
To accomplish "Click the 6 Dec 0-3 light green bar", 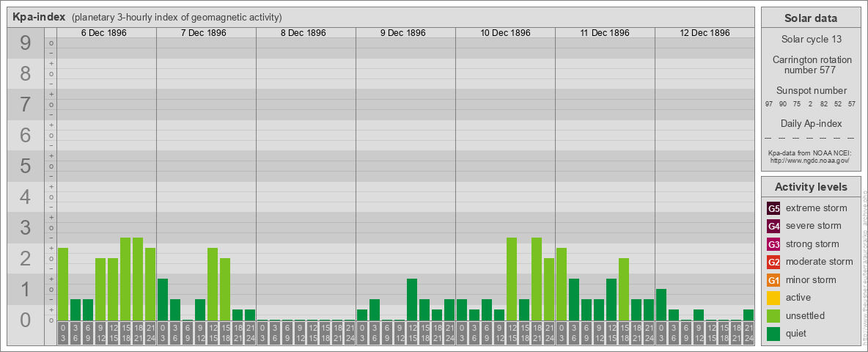I will [63, 284].
